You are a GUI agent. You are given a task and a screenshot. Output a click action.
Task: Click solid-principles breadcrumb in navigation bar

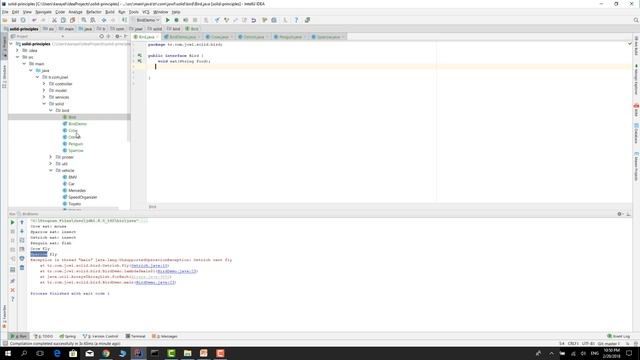pyautogui.click(x=21, y=29)
